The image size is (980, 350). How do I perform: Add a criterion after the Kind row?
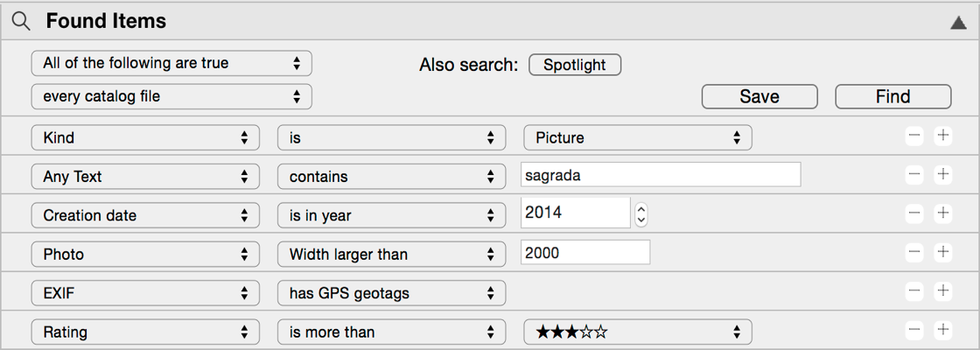(943, 136)
